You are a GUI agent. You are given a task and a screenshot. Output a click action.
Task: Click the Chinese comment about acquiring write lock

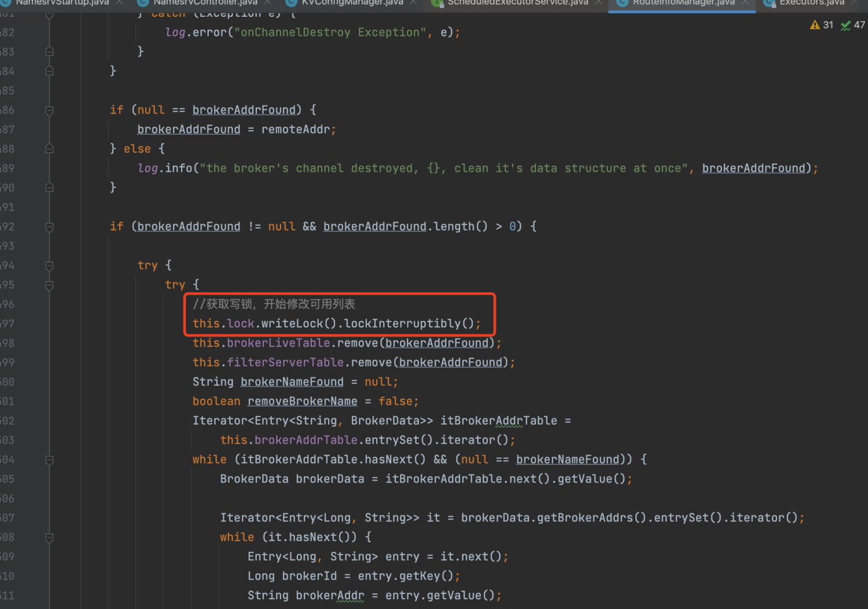(x=274, y=304)
